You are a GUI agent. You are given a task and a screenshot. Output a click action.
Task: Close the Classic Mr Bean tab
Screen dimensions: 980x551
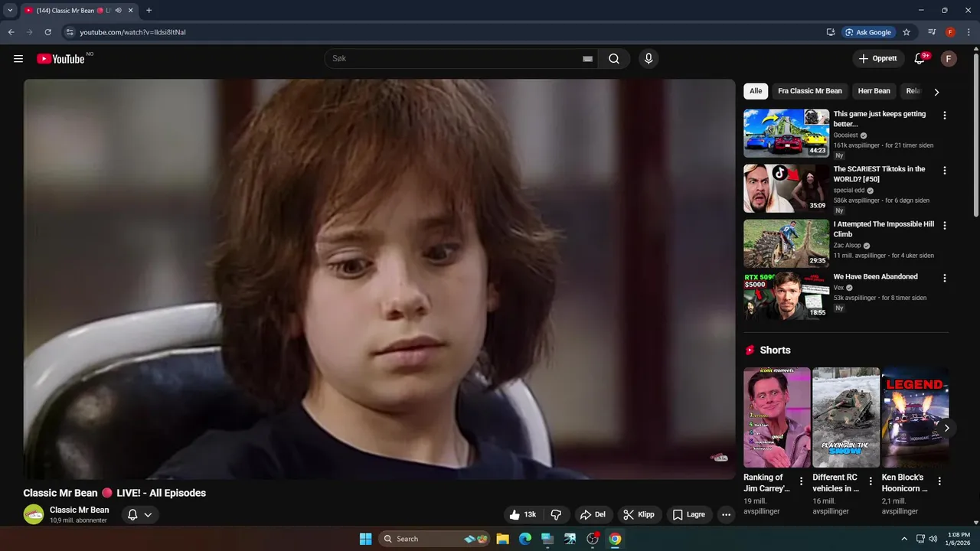pos(130,11)
